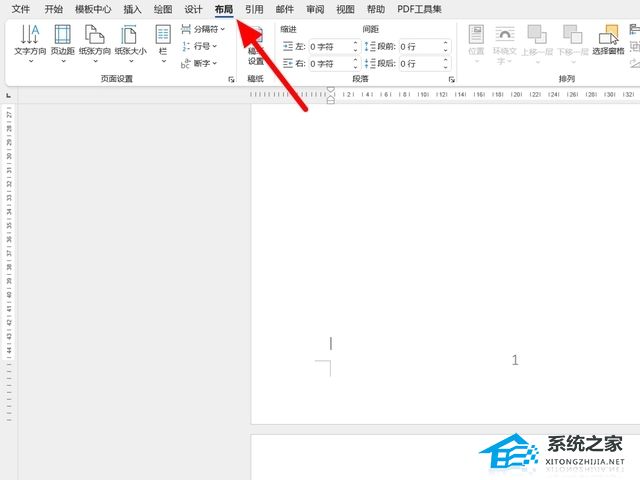640x480 pixels.
Task: Select the Paper Size (纸张大小) icon
Action: tap(129, 41)
